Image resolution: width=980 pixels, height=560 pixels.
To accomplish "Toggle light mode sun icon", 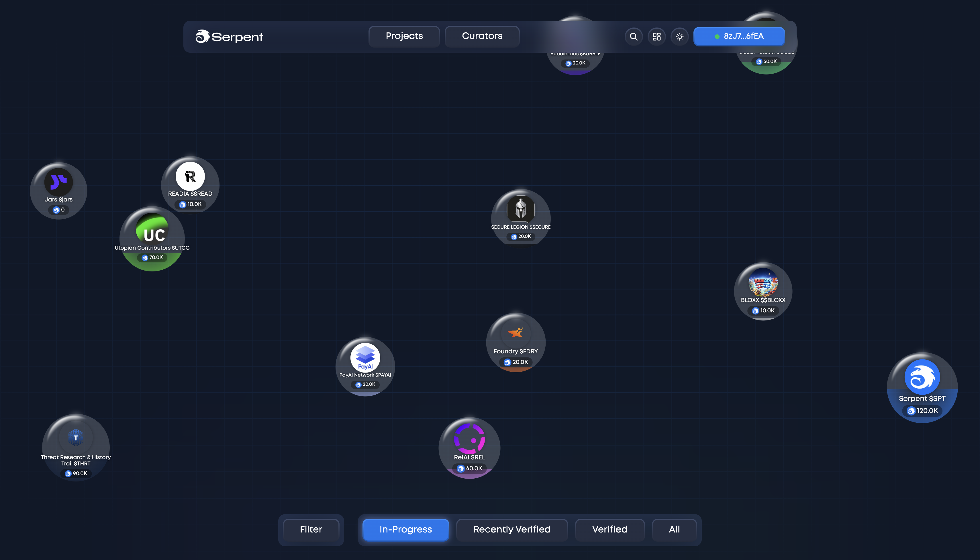I will 679,36.
